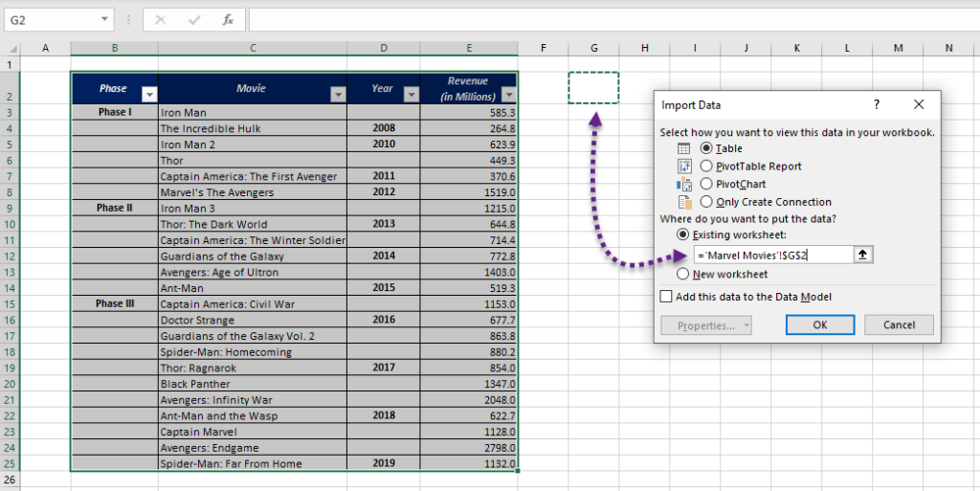Click the Phase I cell
Image resolution: width=980 pixels, height=491 pixels.
pyautogui.click(x=115, y=112)
